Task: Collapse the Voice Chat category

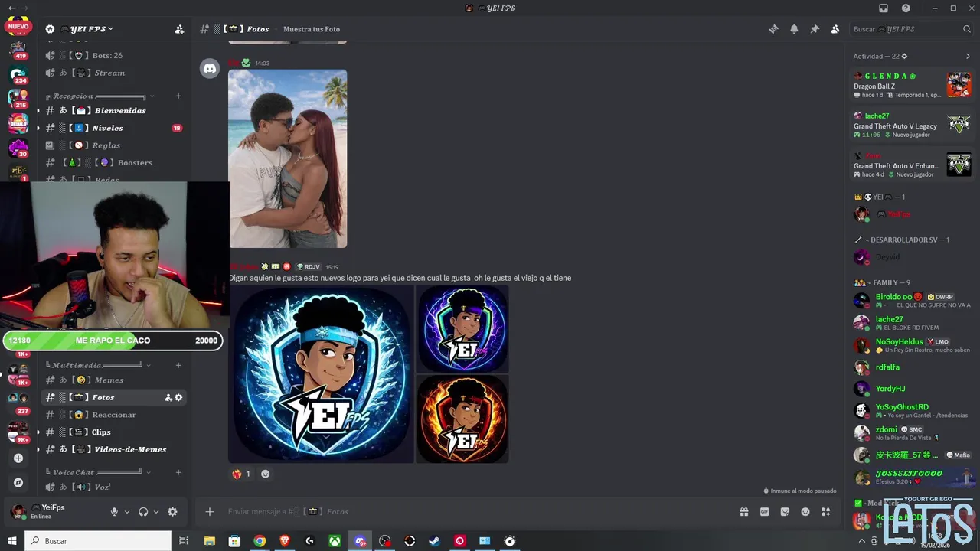Action: [x=100, y=472]
